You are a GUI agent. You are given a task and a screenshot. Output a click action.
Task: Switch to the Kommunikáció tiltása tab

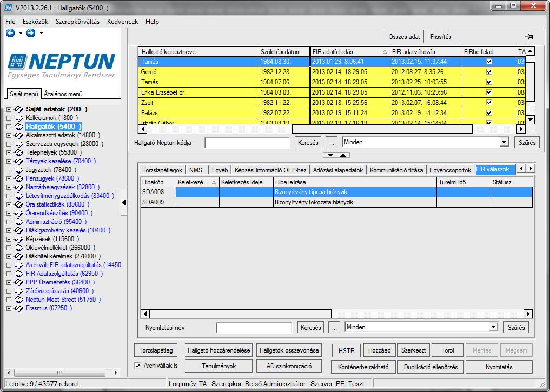(x=396, y=170)
